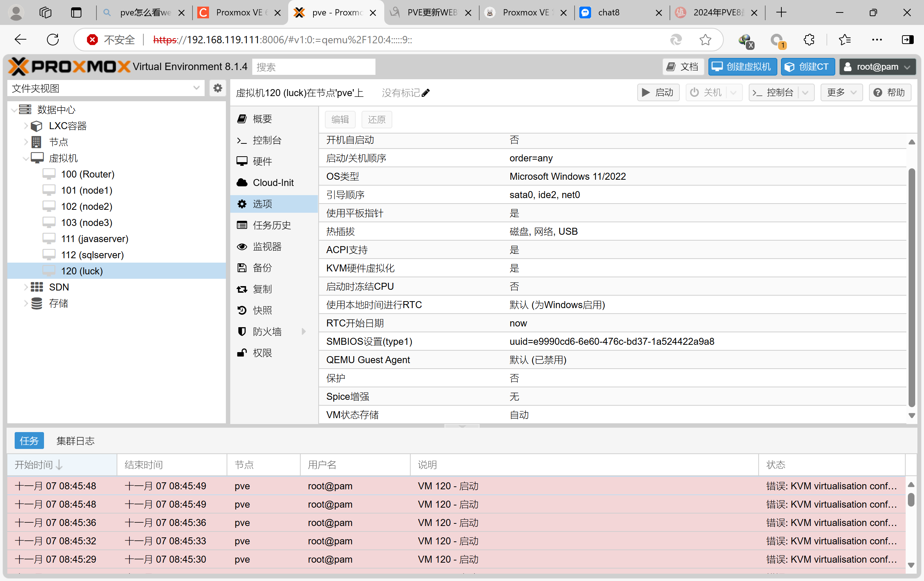The image size is (924, 581).
Task: Open the 文档 documentation button
Action: click(683, 67)
